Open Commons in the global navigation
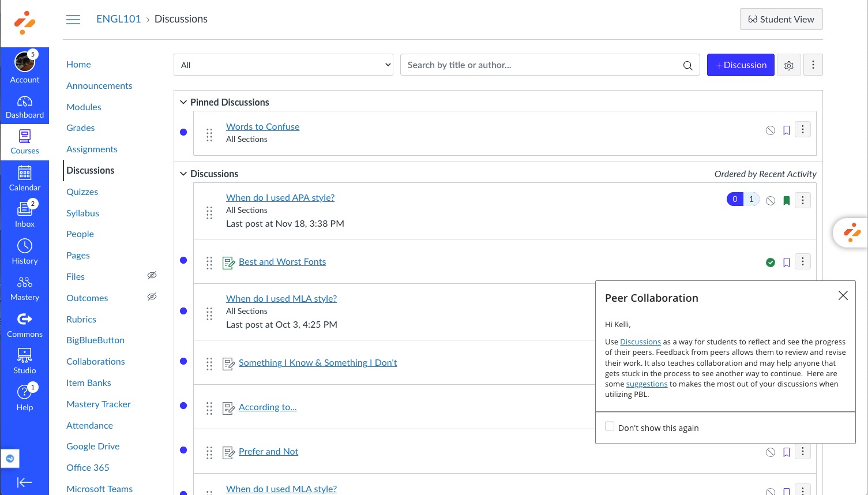The height and width of the screenshot is (495, 868). (x=25, y=325)
